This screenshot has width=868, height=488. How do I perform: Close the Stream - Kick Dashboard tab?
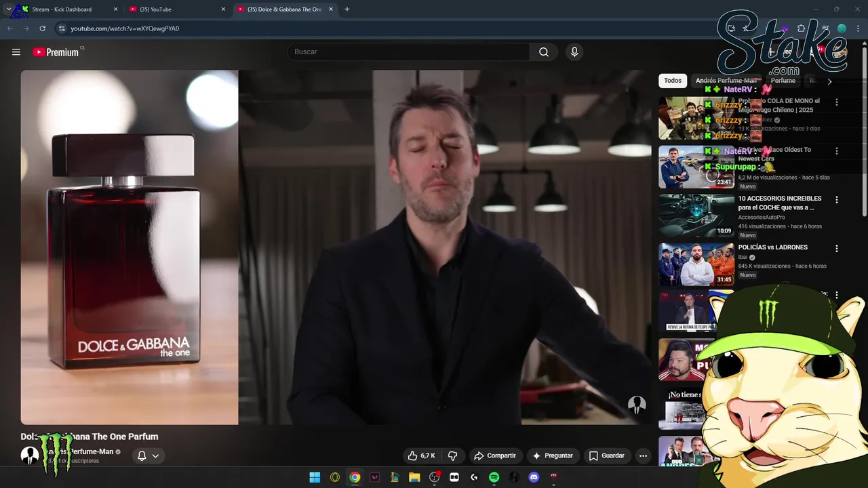click(x=115, y=9)
